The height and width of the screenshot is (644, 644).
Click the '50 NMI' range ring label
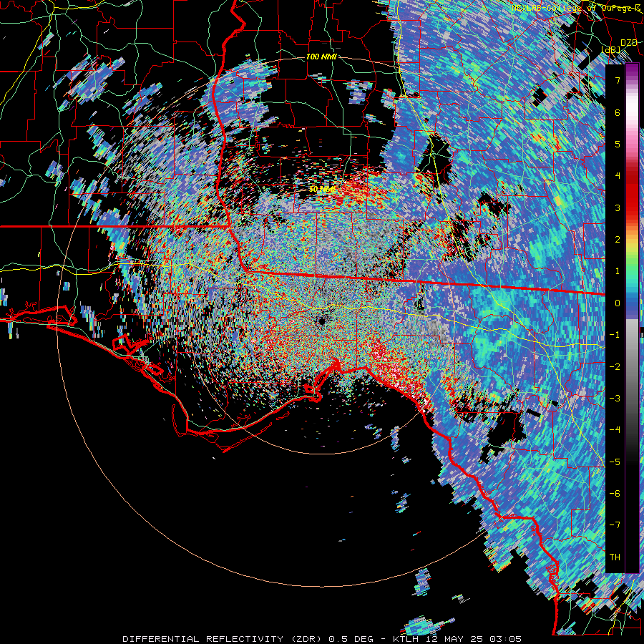[321, 190]
